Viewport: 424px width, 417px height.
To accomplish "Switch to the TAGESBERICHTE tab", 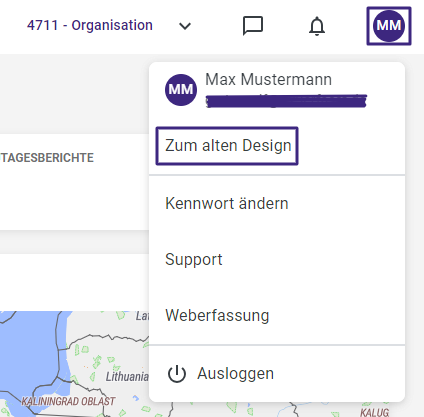I will 47,158.
